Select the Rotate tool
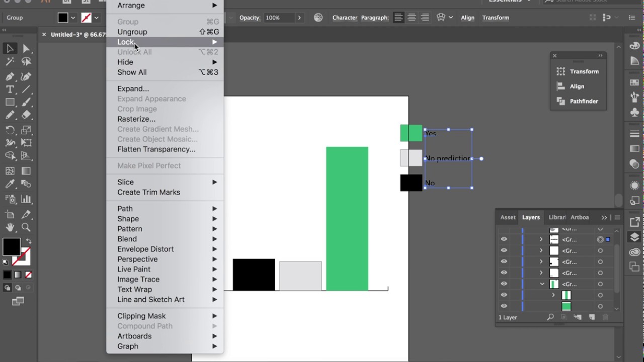The height and width of the screenshot is (362, 644). coord(10,130)
